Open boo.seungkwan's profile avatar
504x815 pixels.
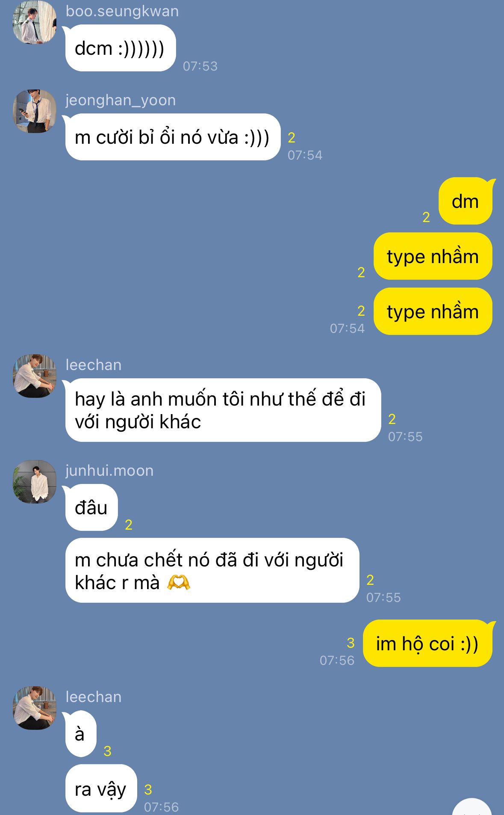[x=35, y=22]
